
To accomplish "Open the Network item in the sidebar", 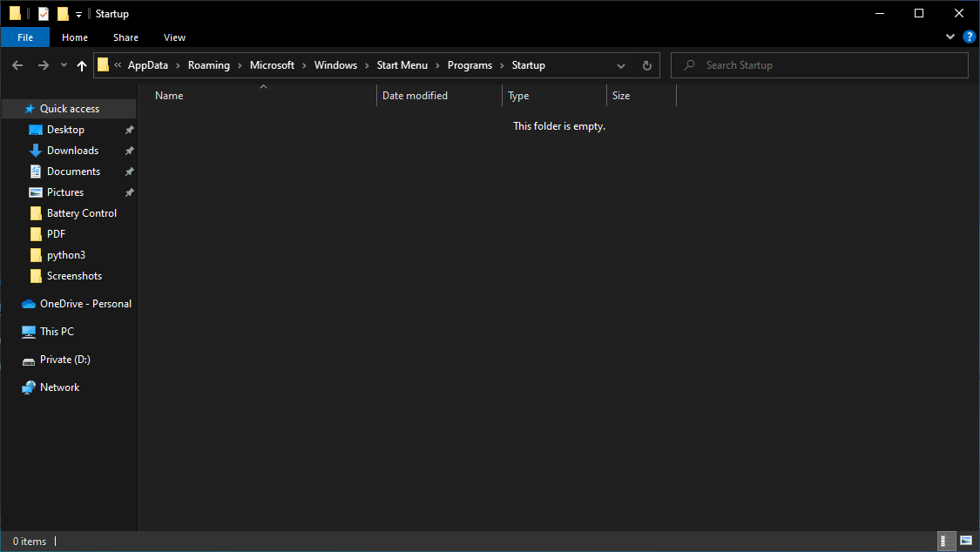I will click(x=58, y=387).
